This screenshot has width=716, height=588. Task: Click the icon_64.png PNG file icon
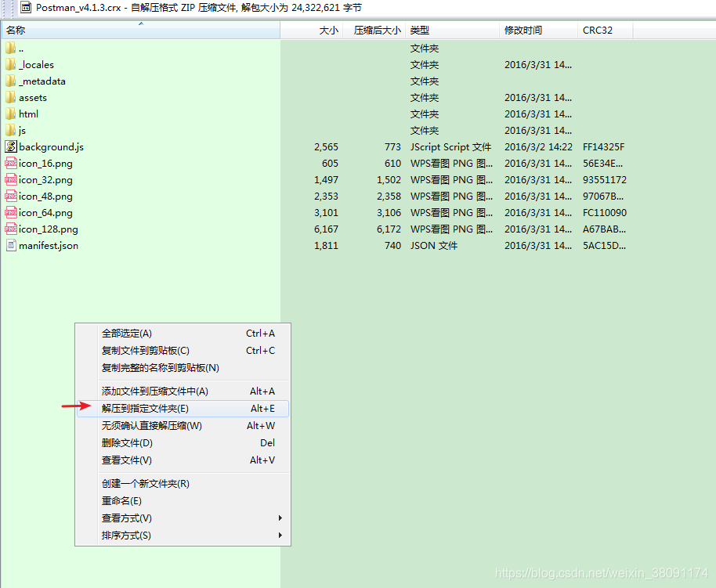click(11, 212)
